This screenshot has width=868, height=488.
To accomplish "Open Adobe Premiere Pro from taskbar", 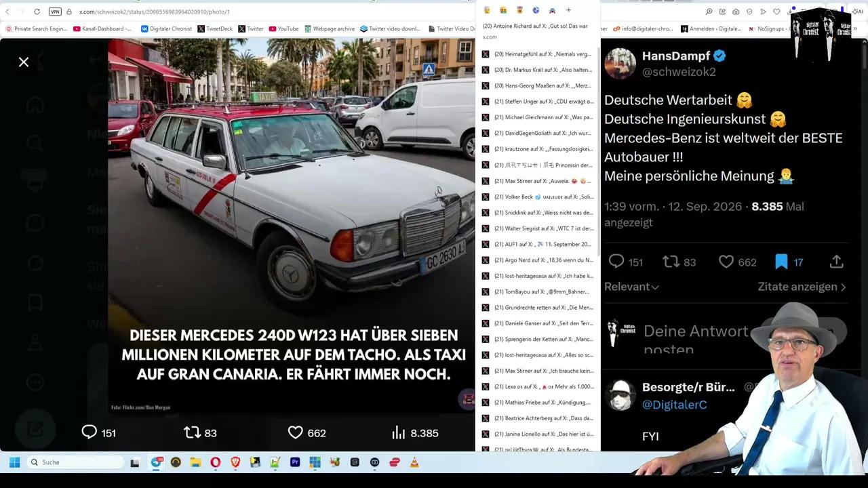I will pos(295,462).
